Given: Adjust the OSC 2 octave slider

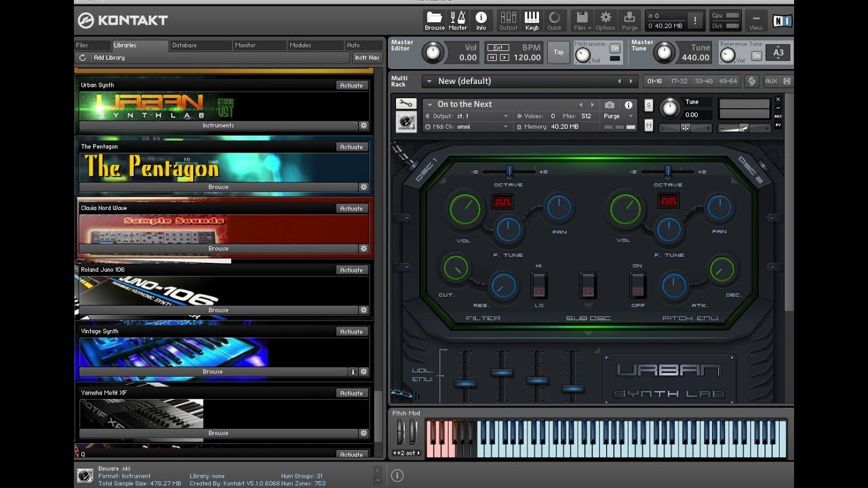Looking at the screenshot, I should pyautogui.click(x=668, y=171).
